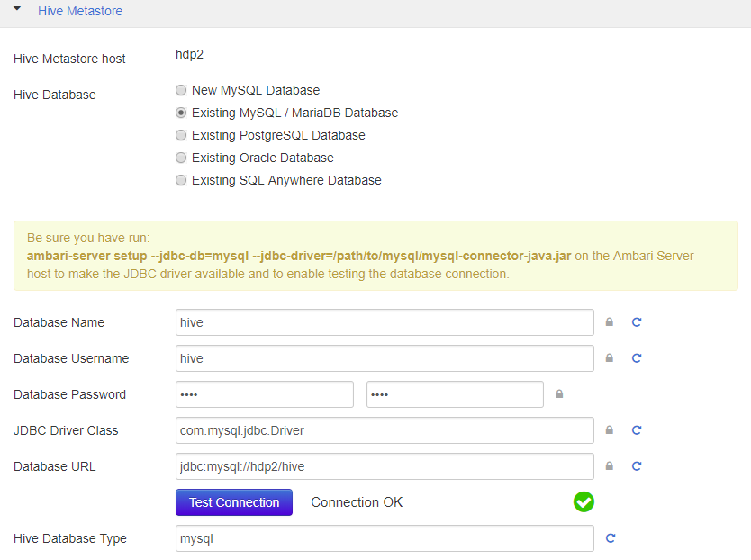The height and width of the screenshot is (560, 751).
Task: Select New MySQL Database option
Action: click(181, 90)
